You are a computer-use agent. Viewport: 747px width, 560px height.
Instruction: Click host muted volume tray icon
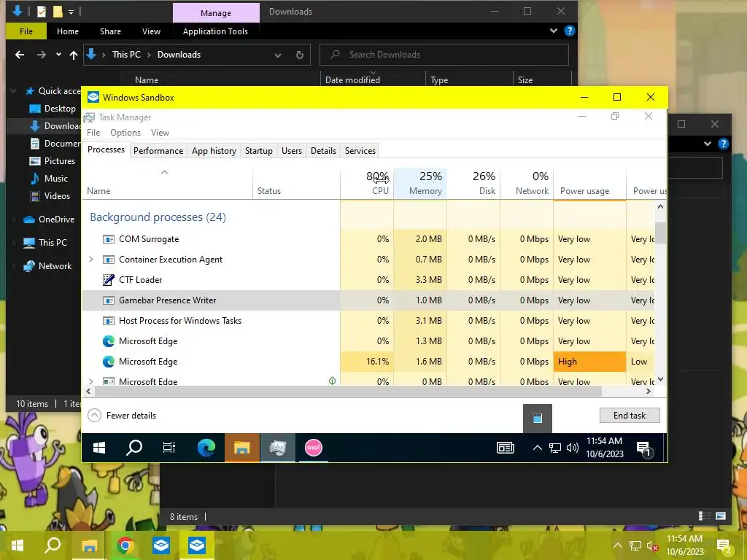[652, 546]
